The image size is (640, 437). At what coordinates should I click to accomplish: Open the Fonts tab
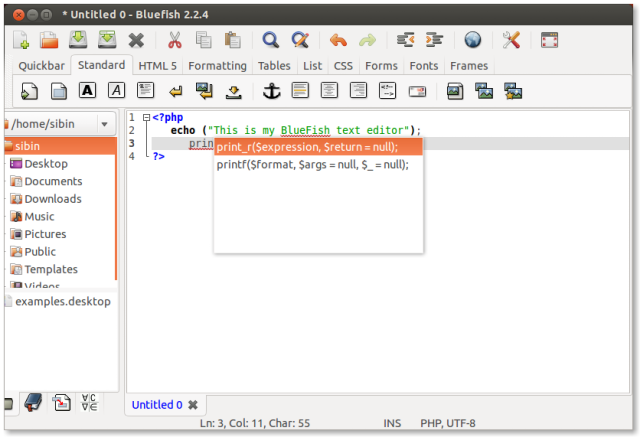(424, 66)
